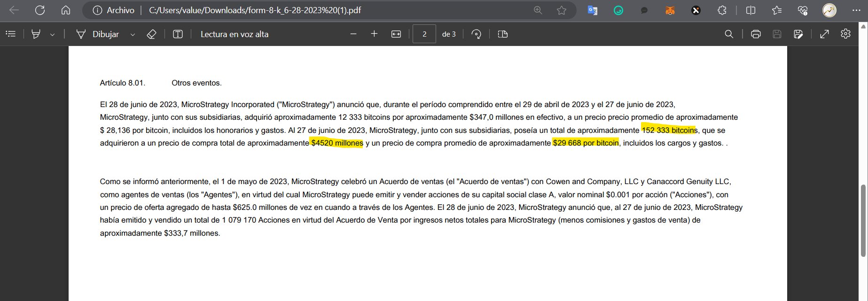Screen dimensions: 868x301
Task: Add this page to favorites with star
Action: pos(561,10)
